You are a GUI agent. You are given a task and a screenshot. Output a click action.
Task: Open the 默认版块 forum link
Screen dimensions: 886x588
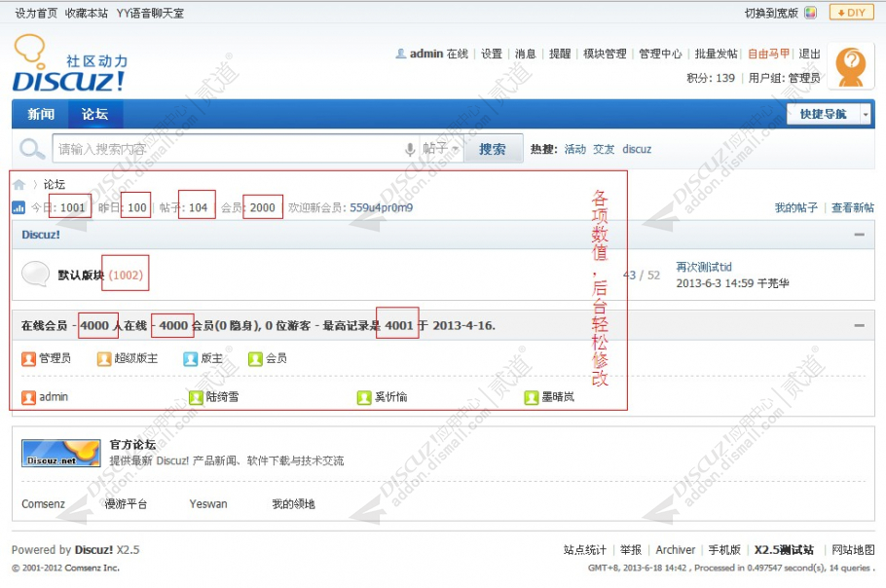[81, 276]
